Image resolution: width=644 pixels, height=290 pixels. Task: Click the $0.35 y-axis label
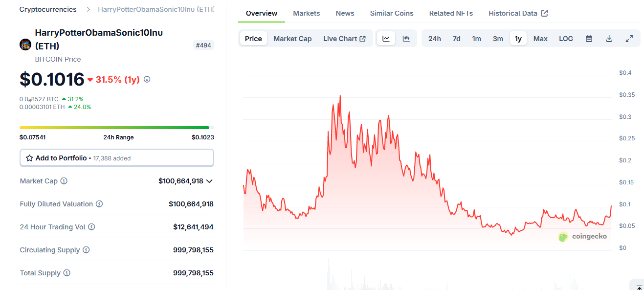626,95
